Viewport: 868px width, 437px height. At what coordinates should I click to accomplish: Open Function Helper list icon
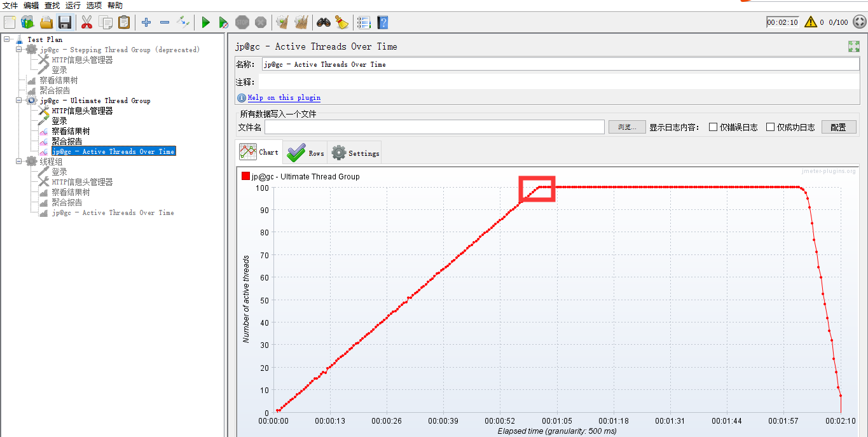tap(364, 22)
